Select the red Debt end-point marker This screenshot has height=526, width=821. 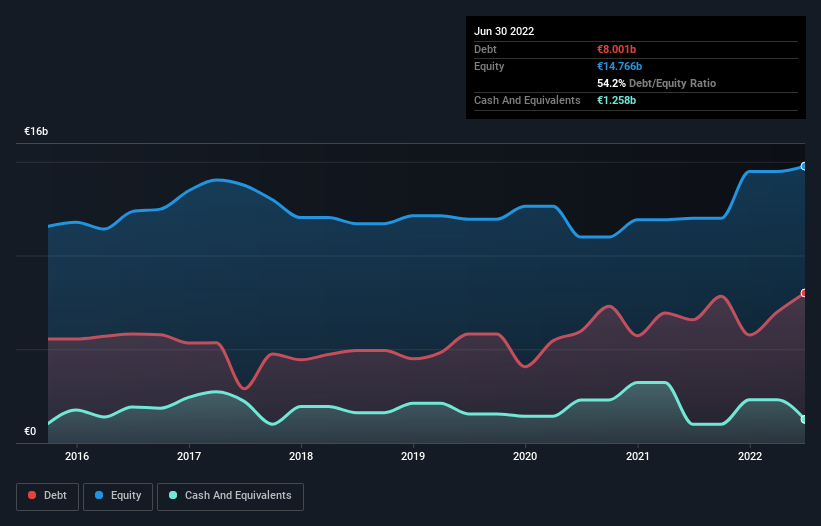(x=804, y=293)
